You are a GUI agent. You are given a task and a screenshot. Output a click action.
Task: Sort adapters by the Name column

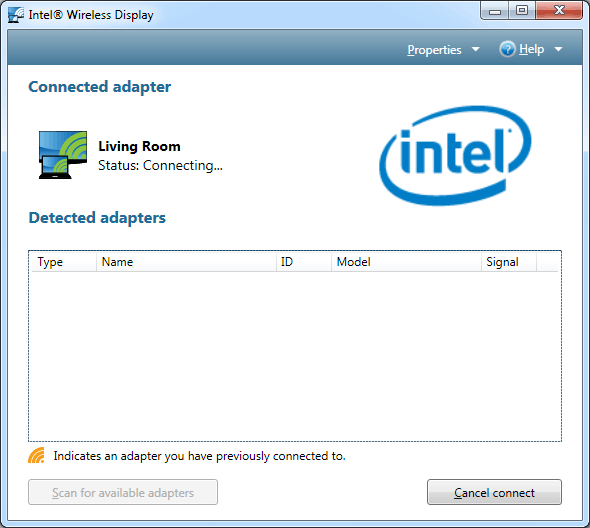(x=186, y=262)
